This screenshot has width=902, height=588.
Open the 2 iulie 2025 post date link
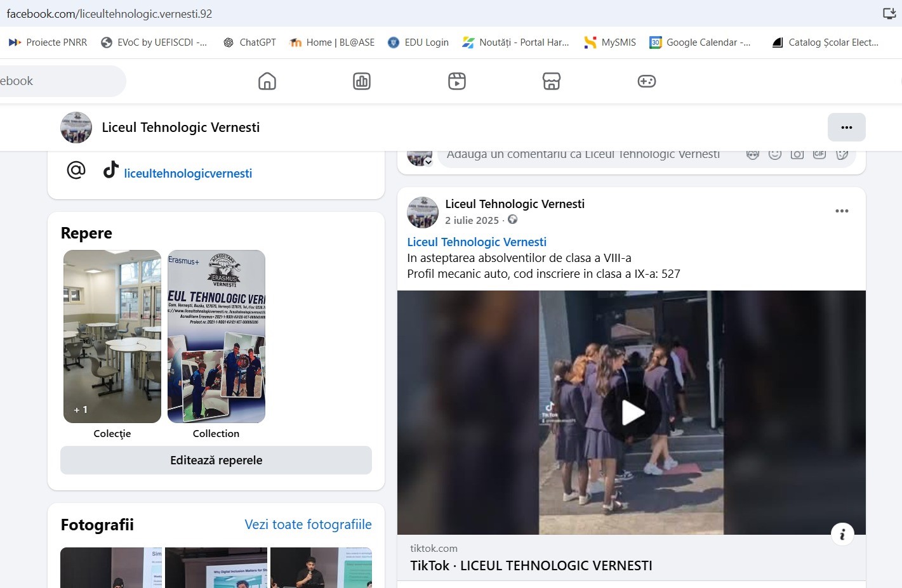point(472,220)
